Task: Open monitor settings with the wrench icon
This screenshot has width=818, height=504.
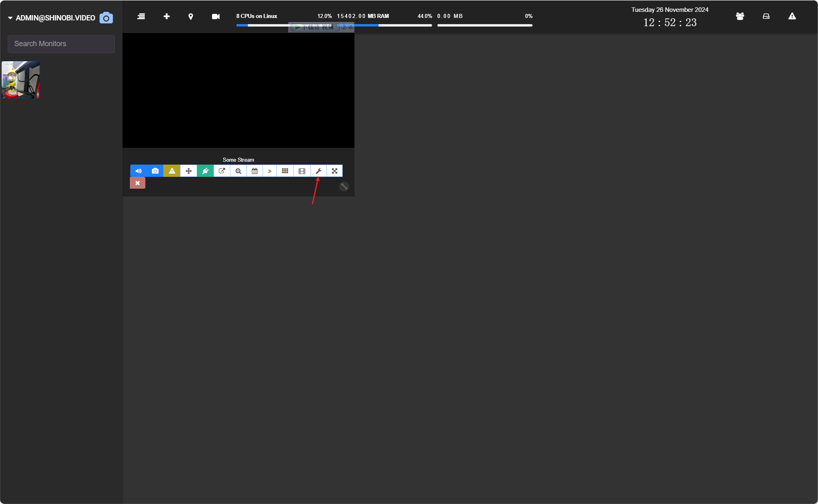Action: tap(319, 171)
